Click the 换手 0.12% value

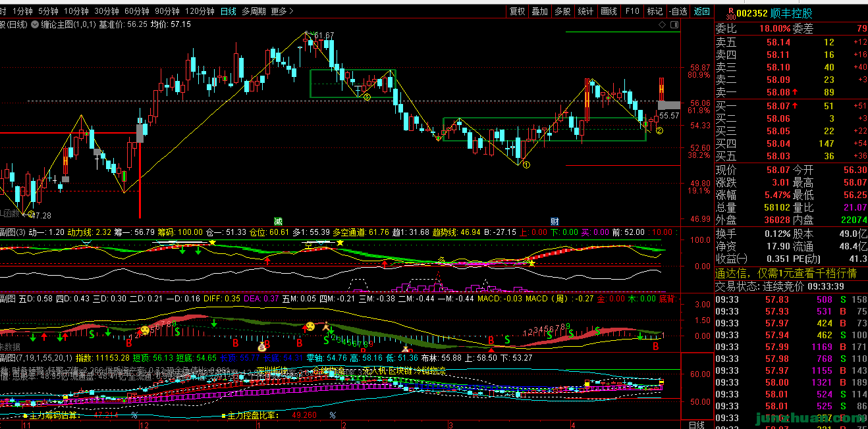776,234
